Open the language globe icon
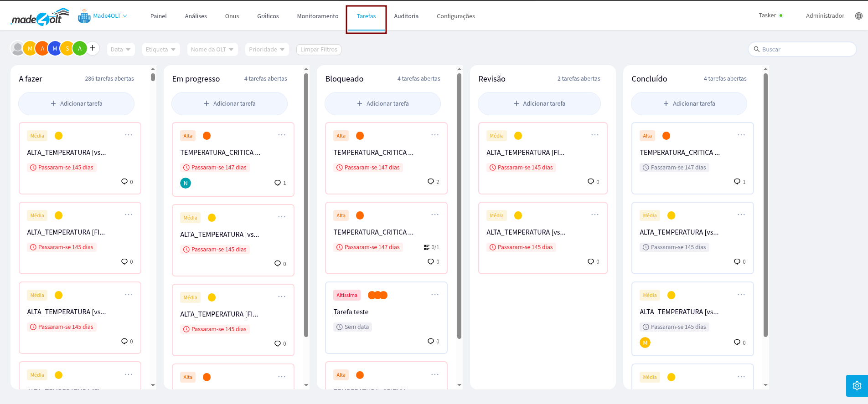This screenshot has width=868, height=404. [858, 16]
